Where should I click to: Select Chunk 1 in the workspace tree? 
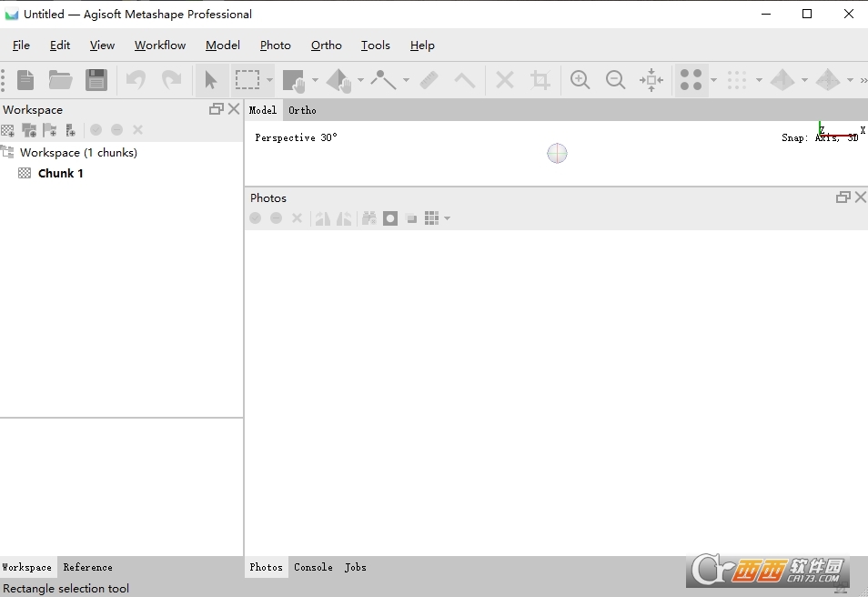(x=60, y=173)
